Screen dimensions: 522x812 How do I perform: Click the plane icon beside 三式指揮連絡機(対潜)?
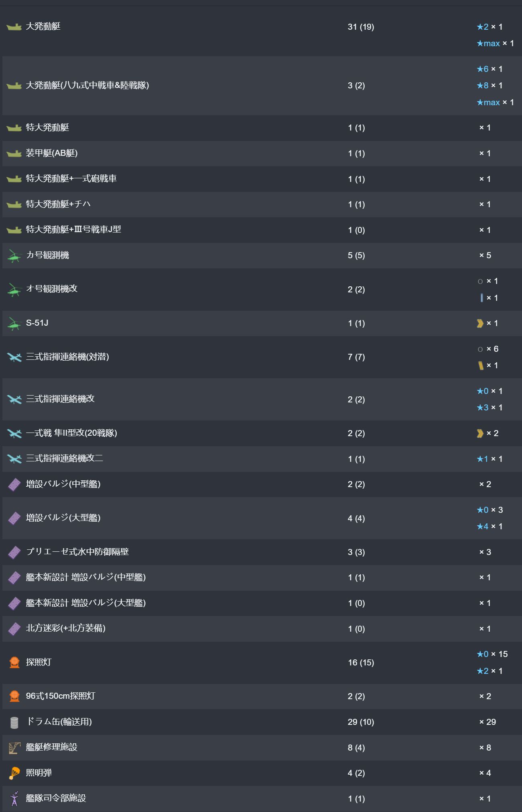(x=14, y=357)
